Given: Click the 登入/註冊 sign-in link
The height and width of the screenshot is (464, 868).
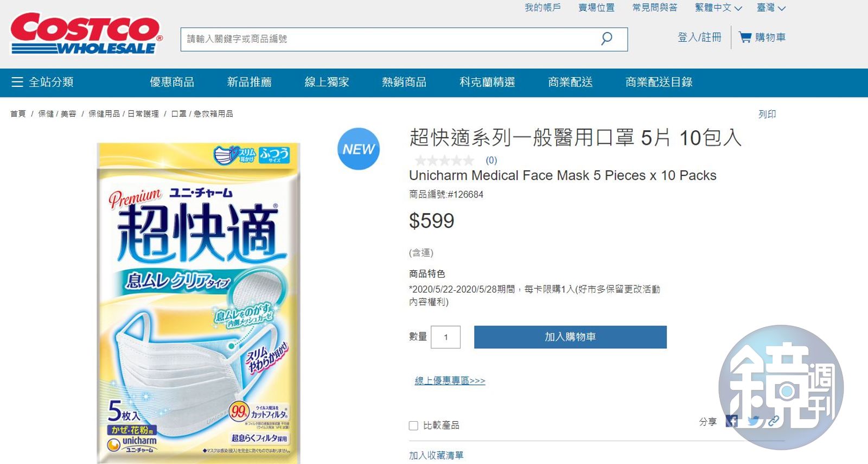Looking at the screenshot, I should coord(699,37).
